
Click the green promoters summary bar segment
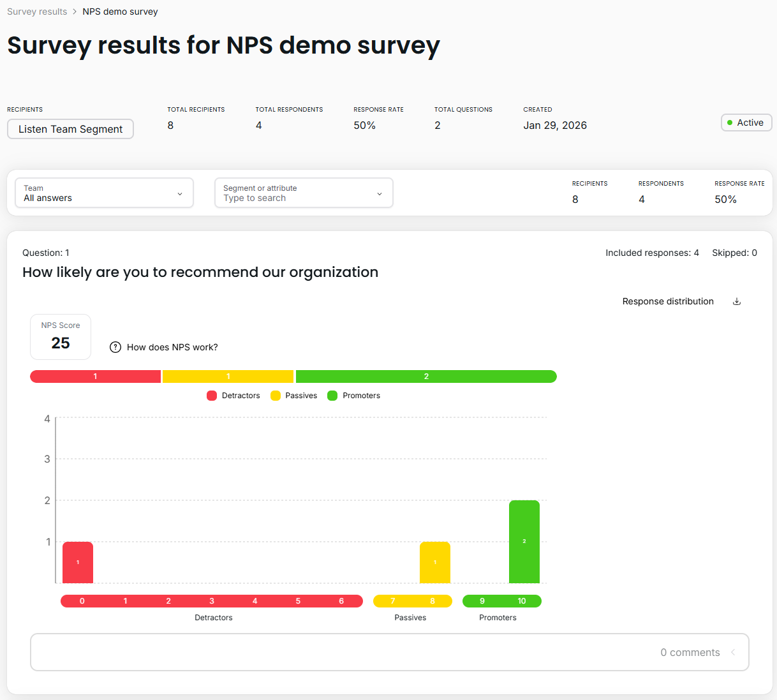426,376
